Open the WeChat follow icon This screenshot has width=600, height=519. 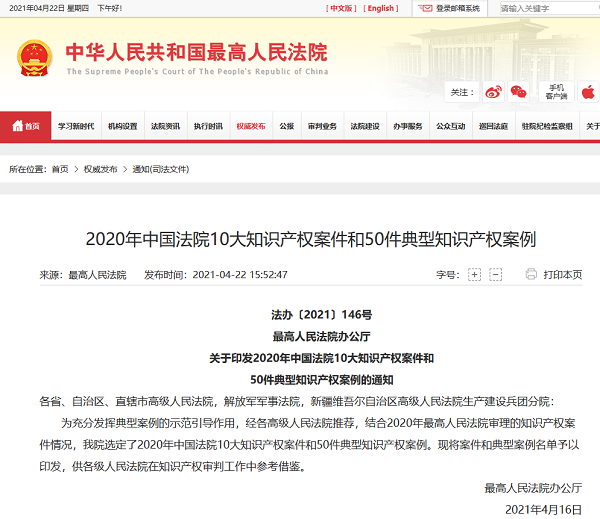(518, 92)
